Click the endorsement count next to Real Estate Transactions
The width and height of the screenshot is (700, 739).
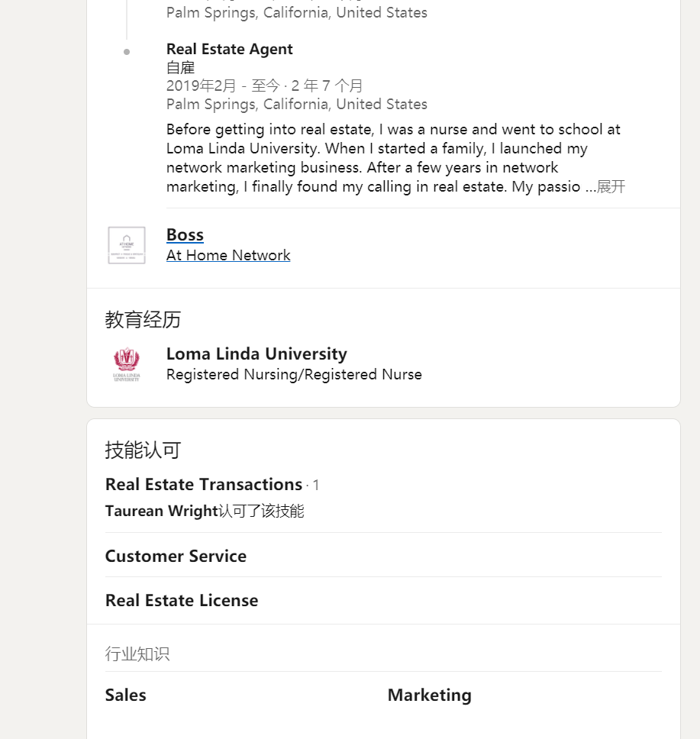[x=316, y=485]
